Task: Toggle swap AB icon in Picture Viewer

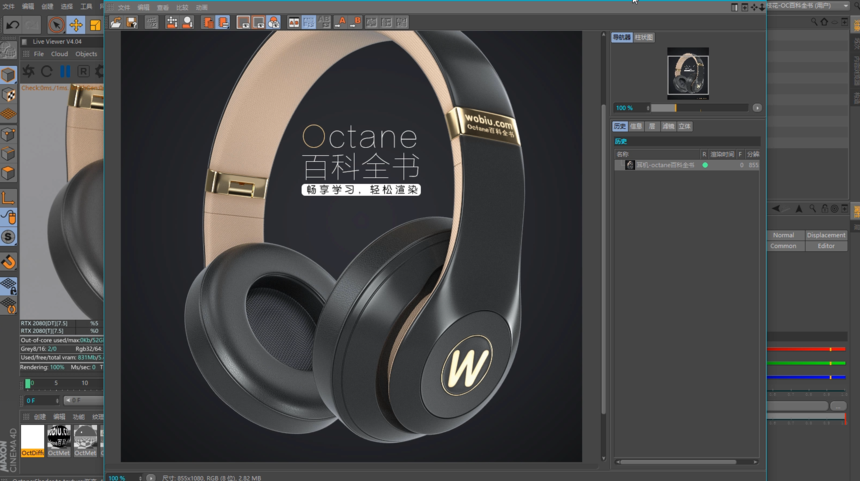Action: click(x=324, y=22)
